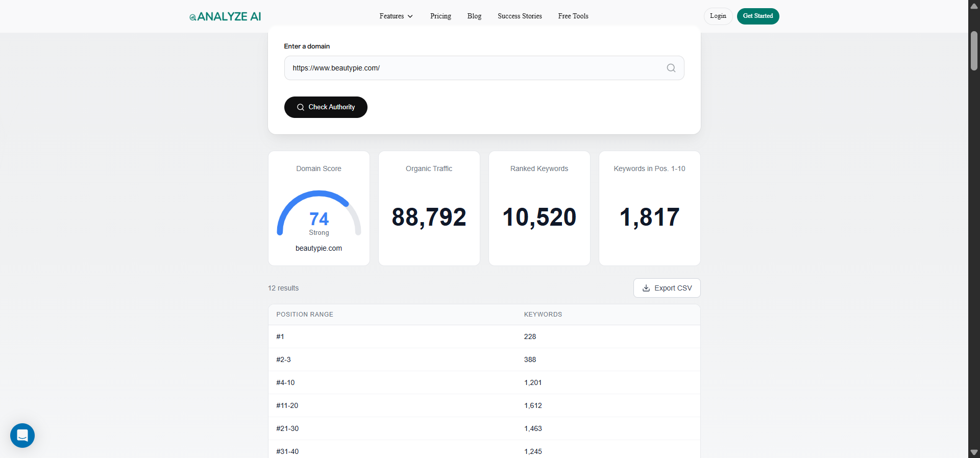Click the Check Authority button
The width and height of the screenshot is (980, 458).
point(326,107)
